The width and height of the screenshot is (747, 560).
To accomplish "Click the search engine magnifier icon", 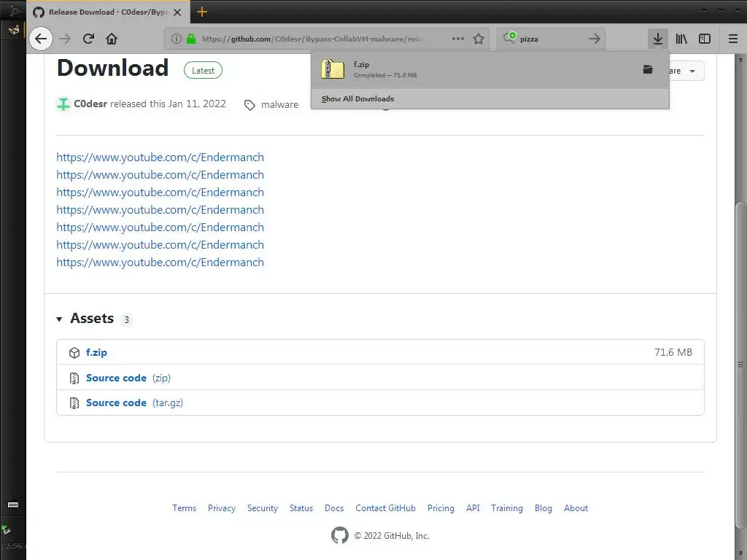I will click(509, 38).
